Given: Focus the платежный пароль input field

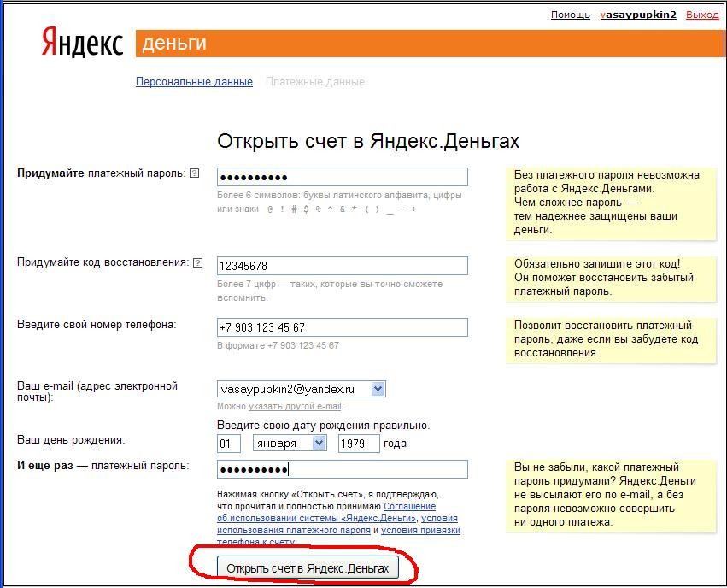Looking at the screenshot, I should (343, 177).
